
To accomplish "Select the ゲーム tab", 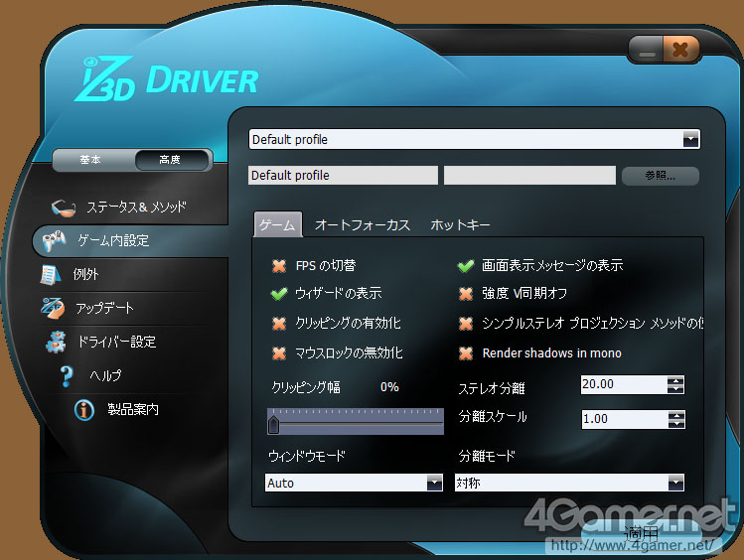I will [x=277, y=224].
